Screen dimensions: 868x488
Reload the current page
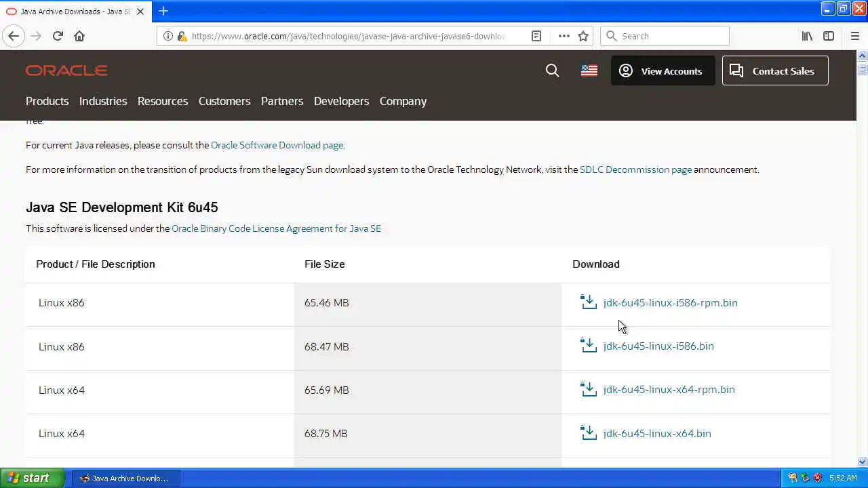point(58,36)
